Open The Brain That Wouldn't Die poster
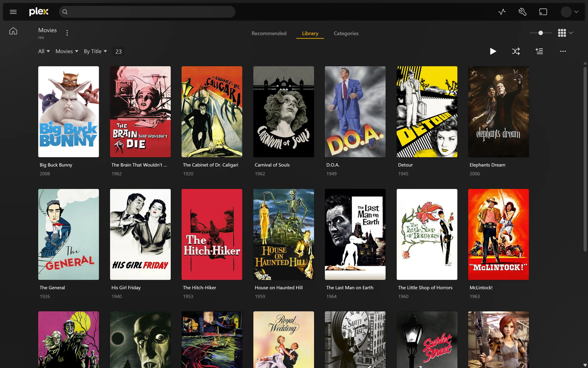The height and width of the screenshot is (368, 588). (x=140, y=112)
